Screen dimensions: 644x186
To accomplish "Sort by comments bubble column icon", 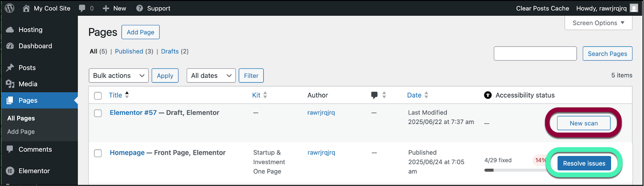I will [375, 95].
